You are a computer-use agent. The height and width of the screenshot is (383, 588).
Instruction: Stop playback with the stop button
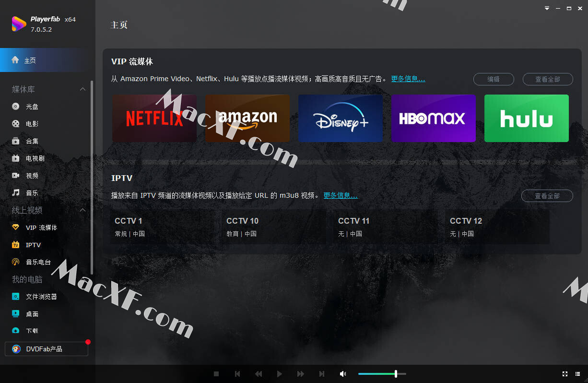[216, 374]
